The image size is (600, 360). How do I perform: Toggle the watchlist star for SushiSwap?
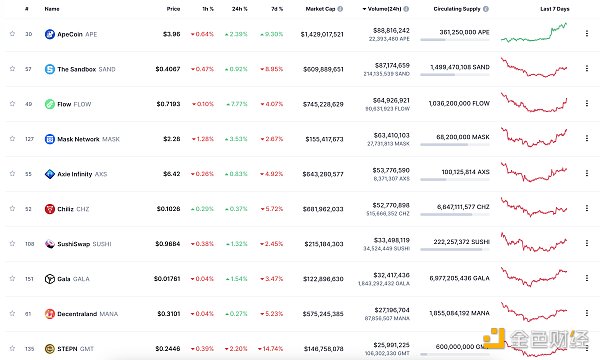[x=12, y=243]
